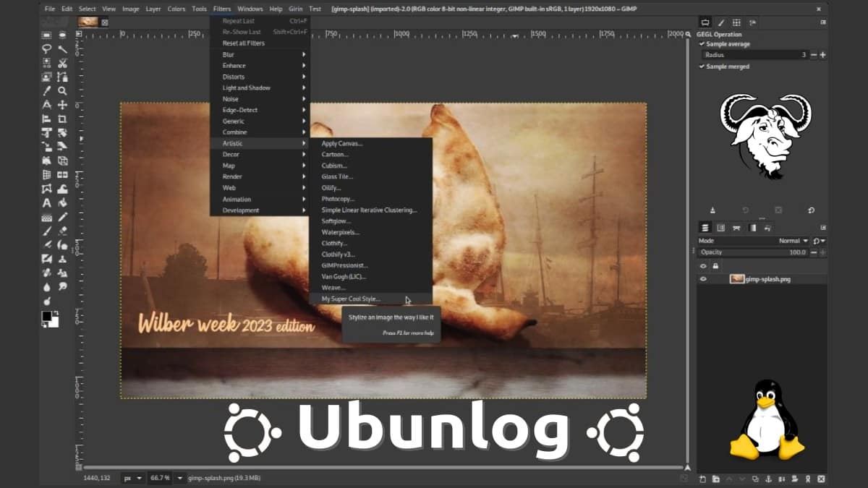Click the anchor floating layer icon

pyautogui.click(x=767, y=479)
